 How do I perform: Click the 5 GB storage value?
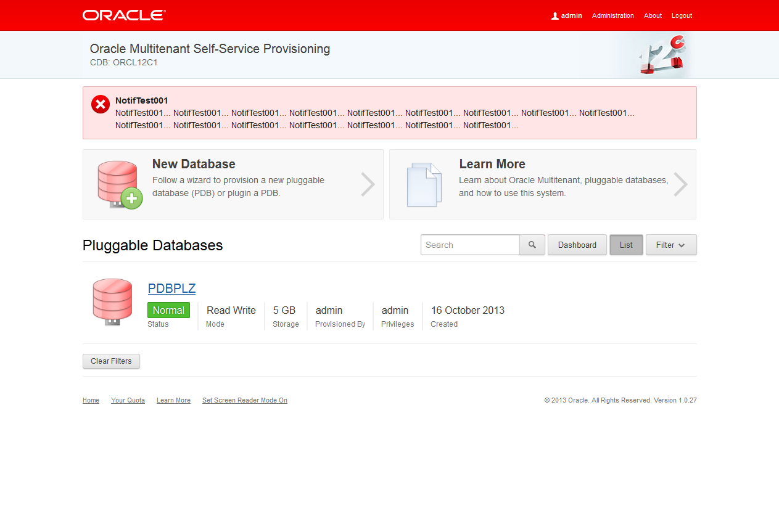(x=284, y=310)
